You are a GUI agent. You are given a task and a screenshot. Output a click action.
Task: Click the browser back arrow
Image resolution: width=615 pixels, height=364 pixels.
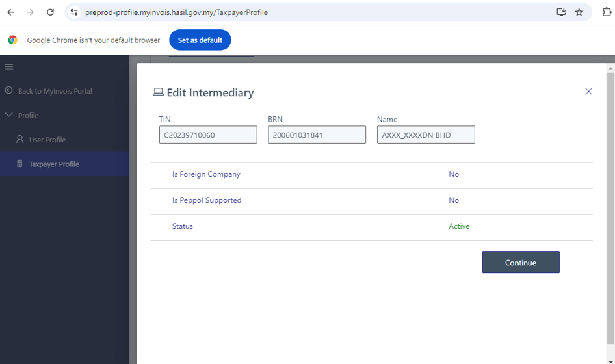pos(10,12)
